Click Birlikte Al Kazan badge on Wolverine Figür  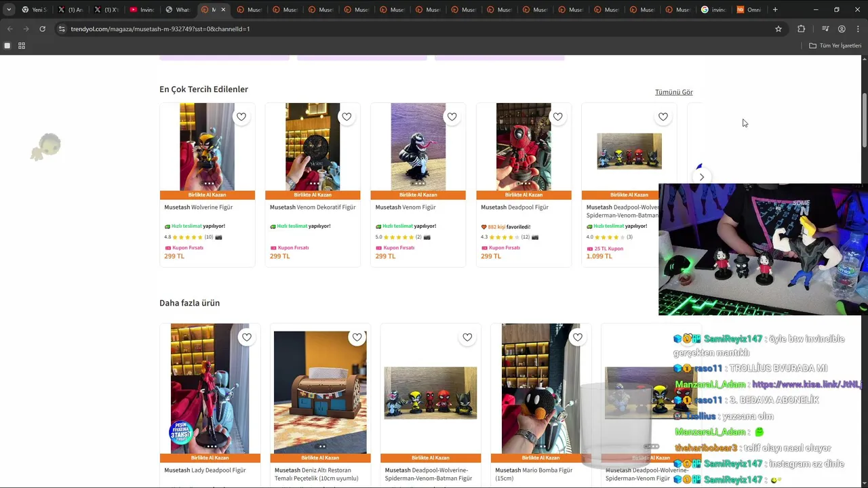tap(208, 195)
